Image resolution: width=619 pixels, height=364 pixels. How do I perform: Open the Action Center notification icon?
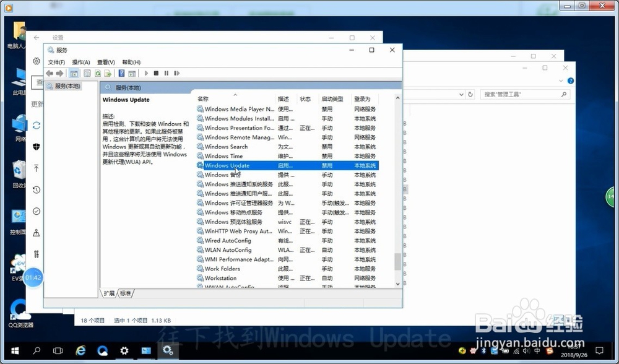tap(599, 350)
